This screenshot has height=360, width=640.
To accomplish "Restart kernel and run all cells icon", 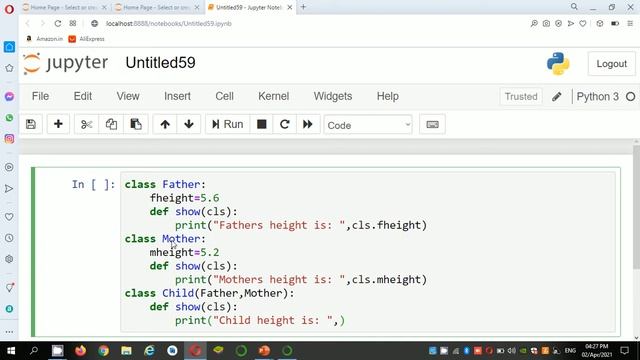I will (308, 124).
